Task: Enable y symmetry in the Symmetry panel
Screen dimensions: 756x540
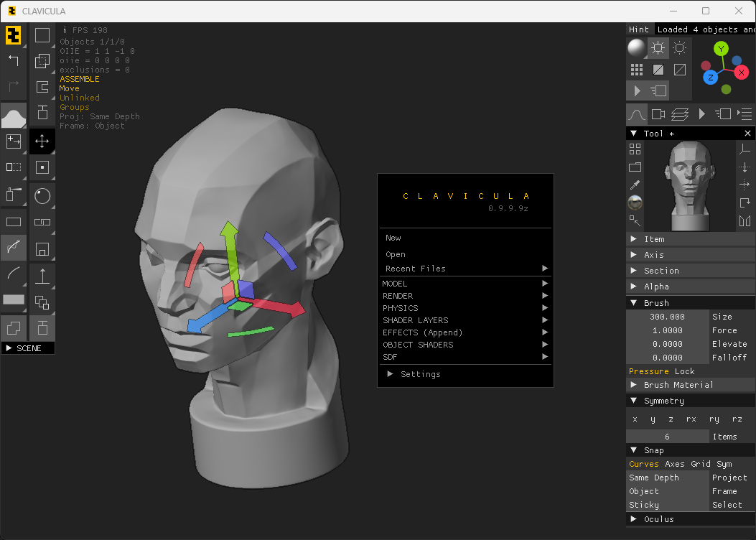Action: tap(653, 419)
